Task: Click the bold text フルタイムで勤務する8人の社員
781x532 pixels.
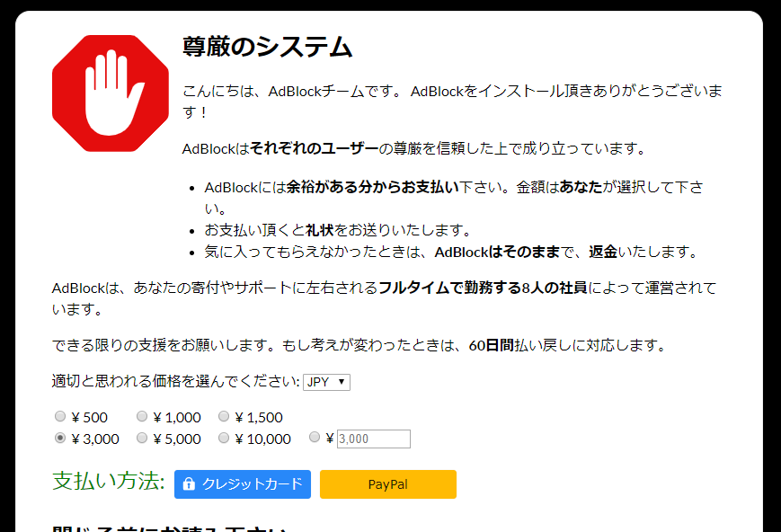Action: pyautogui.click(x=484, y=288)
